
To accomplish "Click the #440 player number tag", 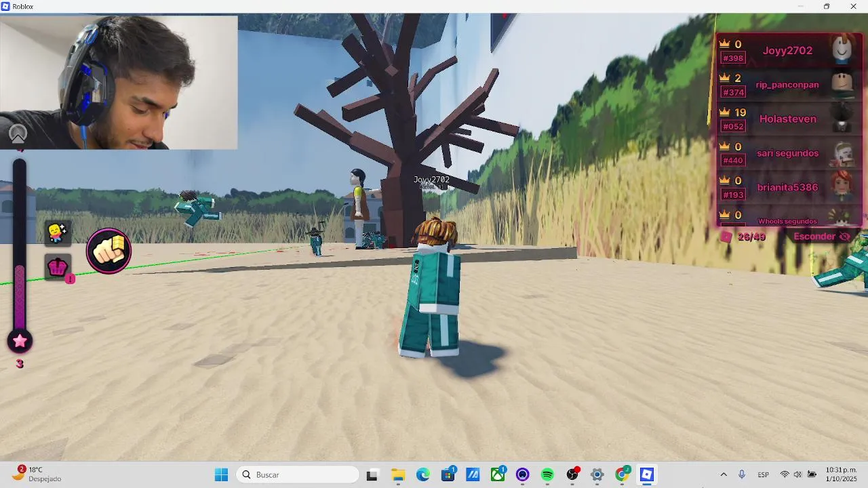I will coord(733,161).
